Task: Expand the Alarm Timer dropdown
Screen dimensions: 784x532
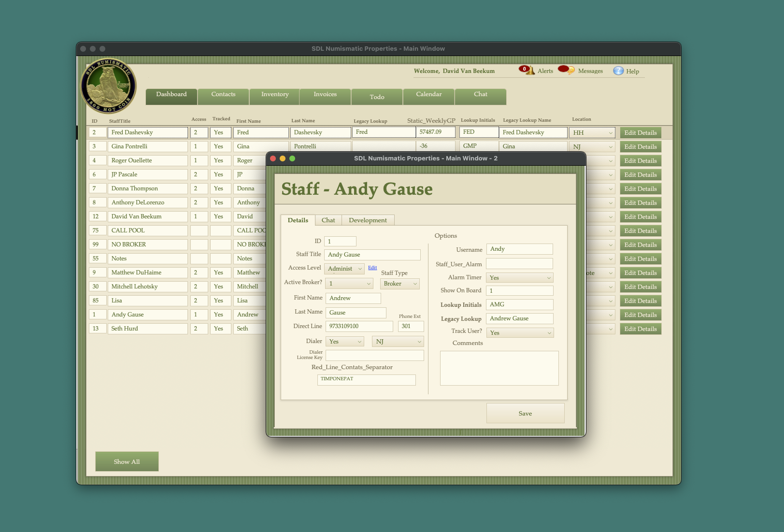Action: (x=519, y=278)
